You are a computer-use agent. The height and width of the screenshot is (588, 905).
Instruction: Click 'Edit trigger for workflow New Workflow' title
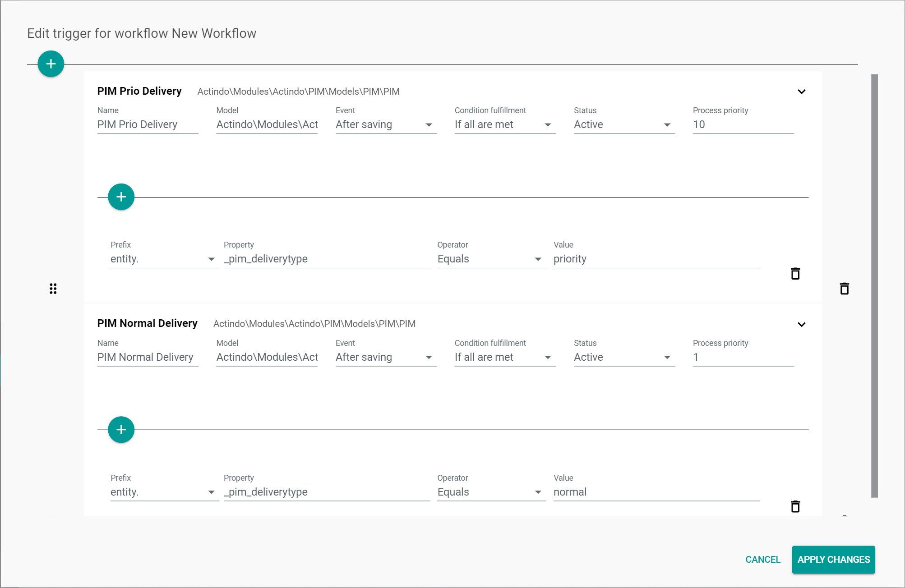coord(142,33)
